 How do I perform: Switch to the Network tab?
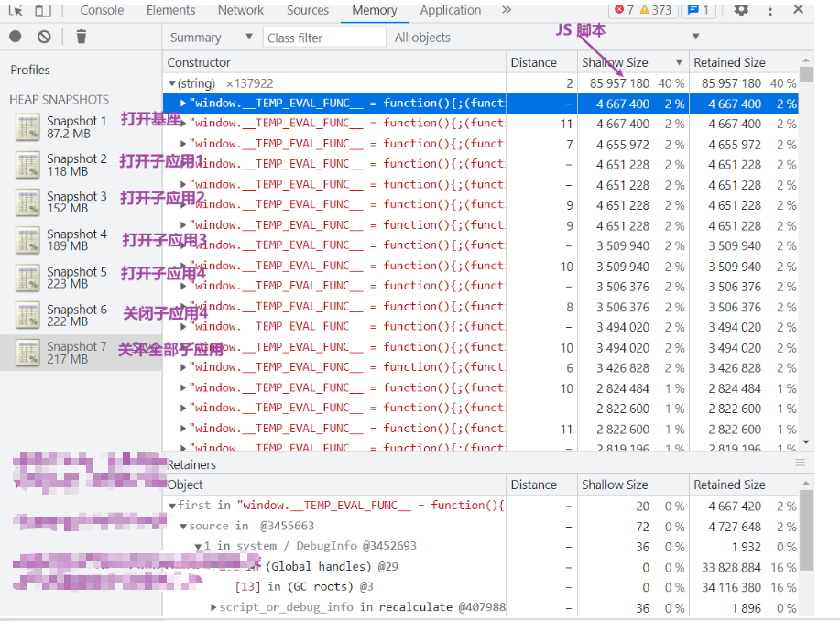pyautogui.click(x=241, y=10)
